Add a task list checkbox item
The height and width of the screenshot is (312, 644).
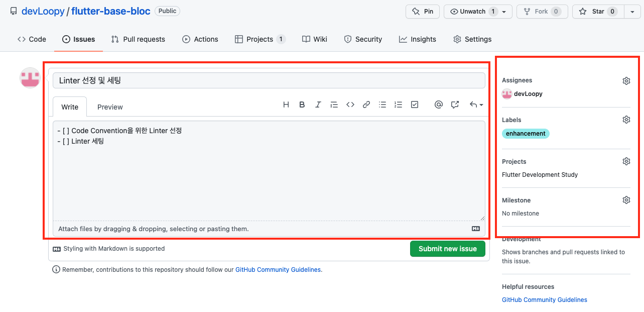coord(415,105)
